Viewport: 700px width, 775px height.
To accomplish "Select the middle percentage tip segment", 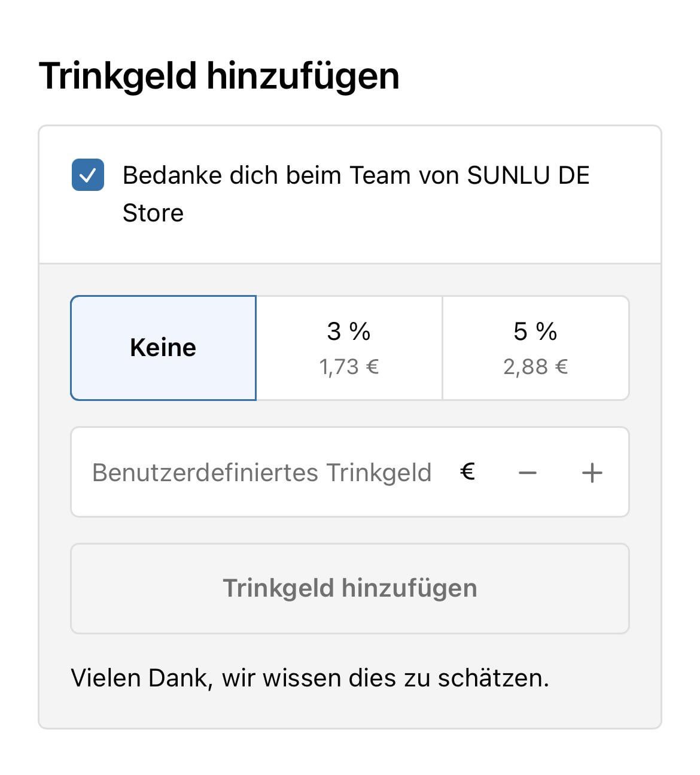I will point(349,348).
